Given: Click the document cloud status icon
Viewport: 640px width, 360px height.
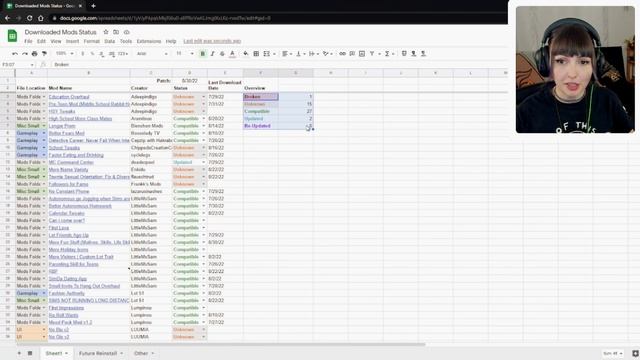Looking at the screenshot, I should point(127,32).
